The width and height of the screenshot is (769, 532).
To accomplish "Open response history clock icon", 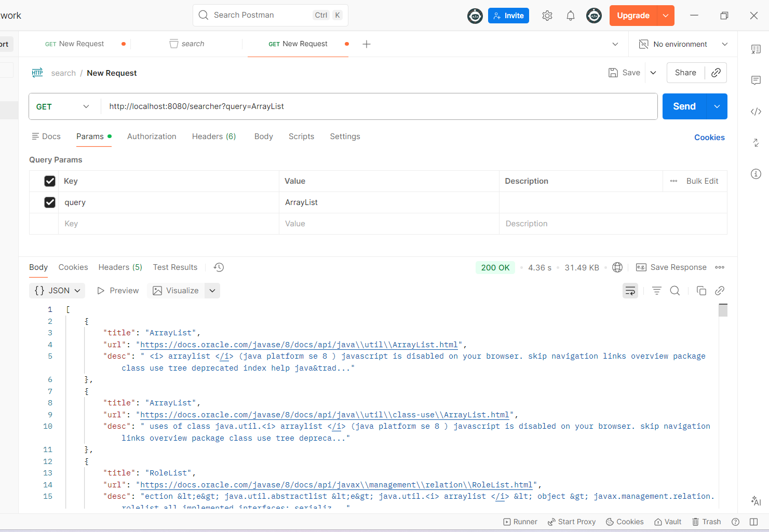I will click(219, 267).
